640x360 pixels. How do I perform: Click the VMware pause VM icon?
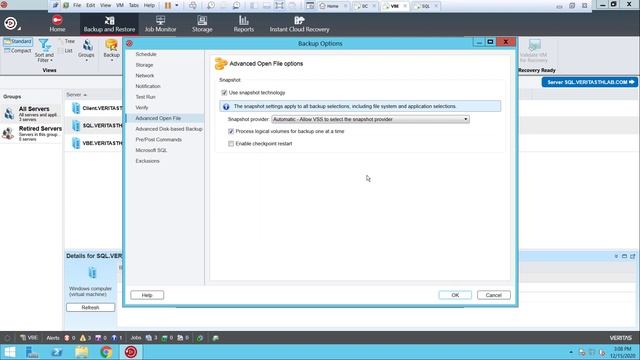168,5
